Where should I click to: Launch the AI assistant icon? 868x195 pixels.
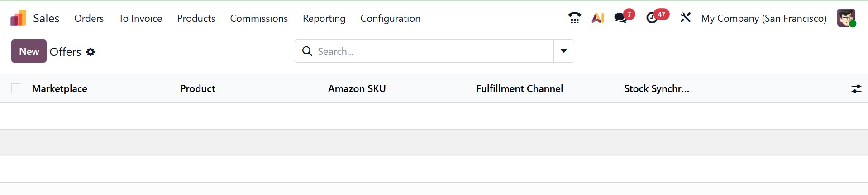coord(598,18)
